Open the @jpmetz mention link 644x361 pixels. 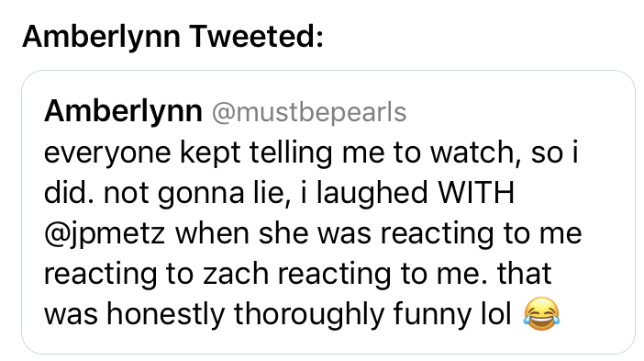(105, 234)
